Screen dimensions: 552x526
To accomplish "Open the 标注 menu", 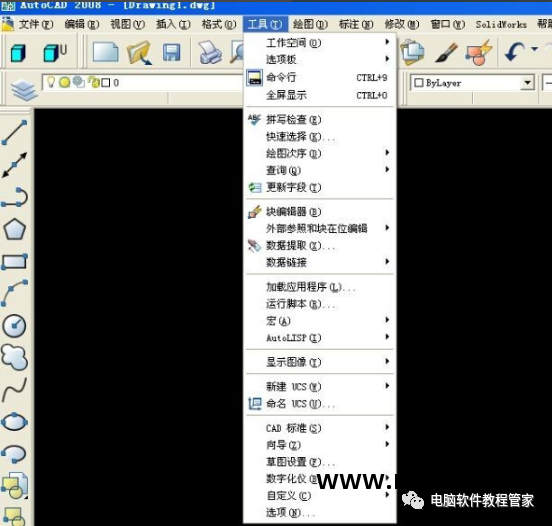I will (x=356, y=24).
